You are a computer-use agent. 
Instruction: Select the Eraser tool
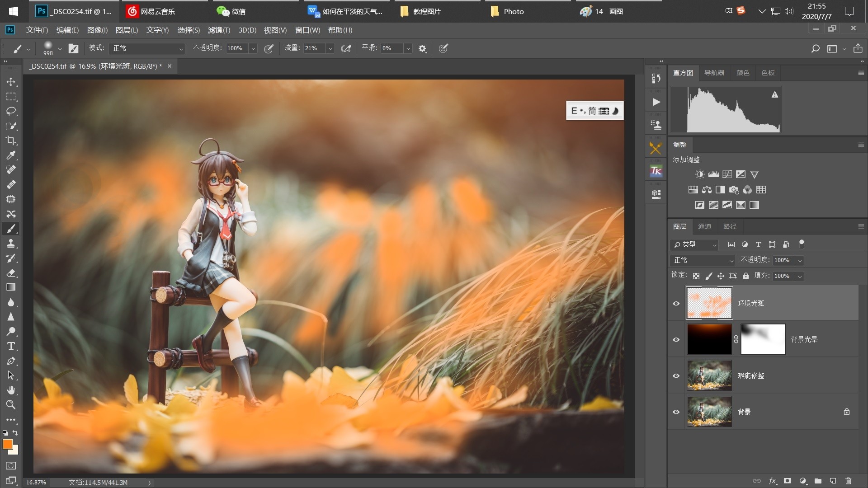click(11, 273)
